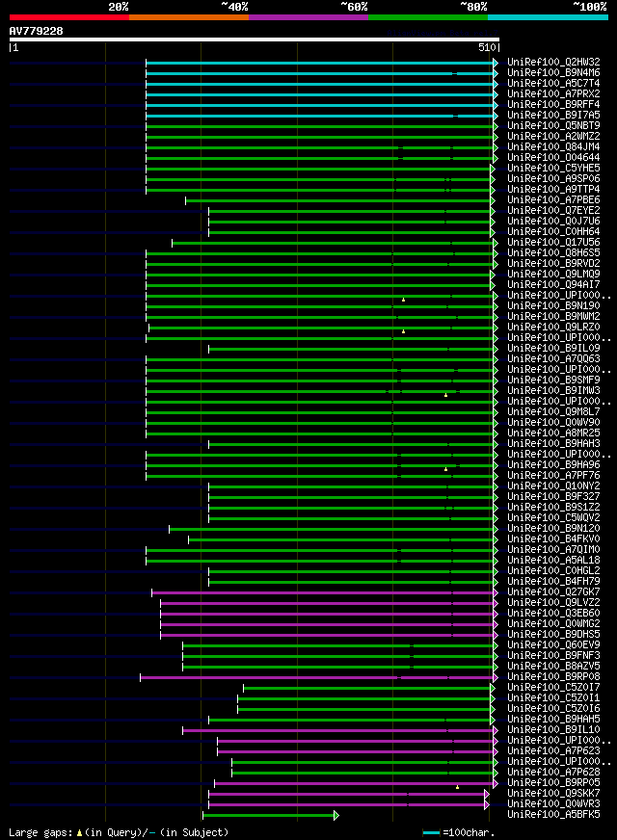This screenshot has width=617, height=840.
Task: Select the UniRef100_A8MR25 label
Action: (x=553, y=433)
